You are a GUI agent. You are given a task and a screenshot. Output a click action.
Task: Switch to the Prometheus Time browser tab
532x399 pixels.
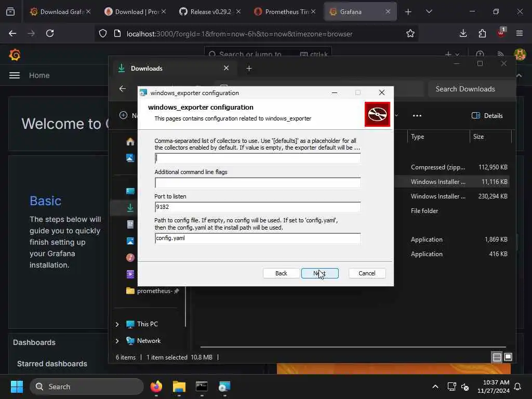(285, 11)
